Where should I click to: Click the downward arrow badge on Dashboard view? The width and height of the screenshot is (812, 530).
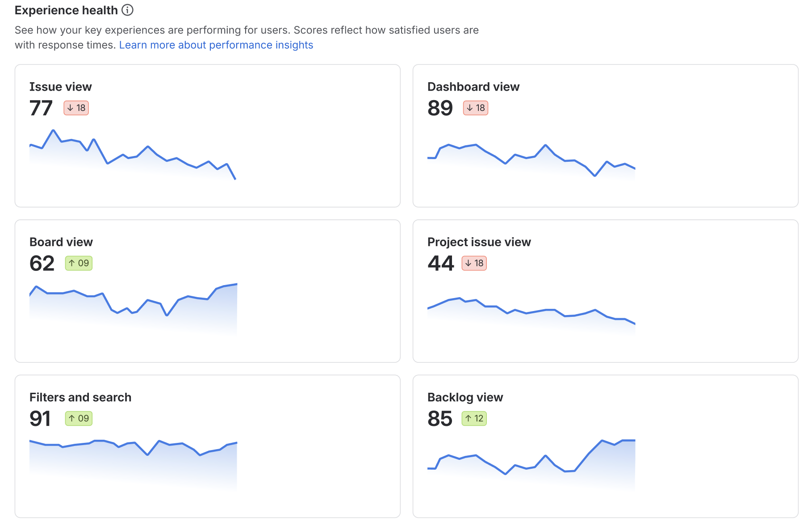[x=475, y=108]
